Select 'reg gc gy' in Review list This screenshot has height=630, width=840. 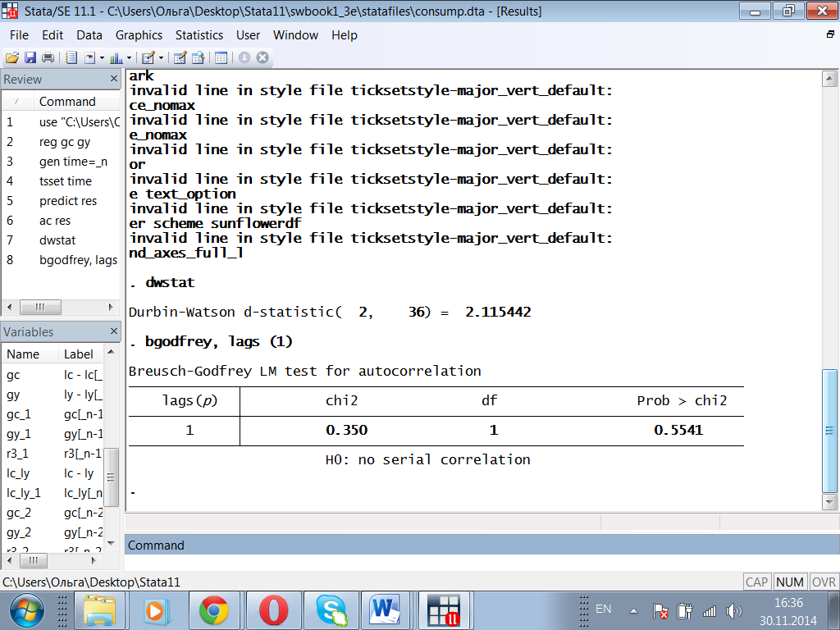pos(65,141)
